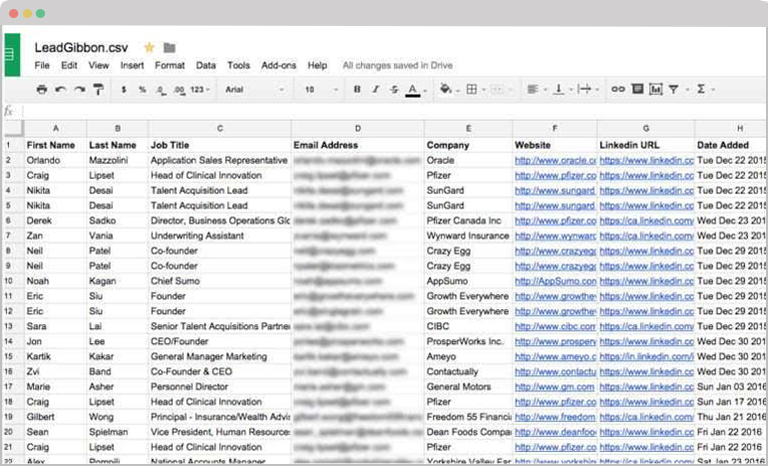
Task: Click the select-all corner box
Action: pyautogui.click(x=13, y=128)
